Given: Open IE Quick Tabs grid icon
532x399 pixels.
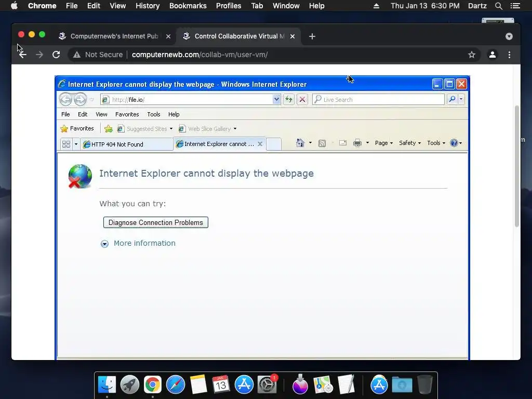Looking at the screenshot, I should [66, 144].
